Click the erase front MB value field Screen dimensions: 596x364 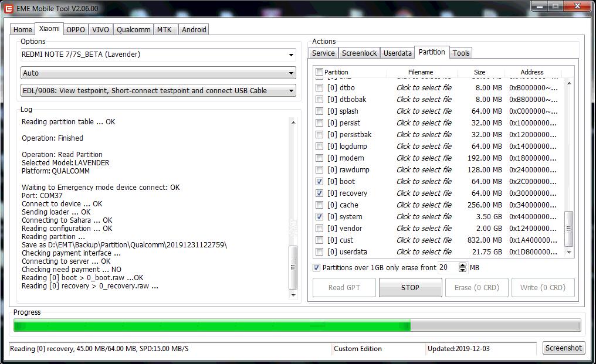pyautogui.click(x=448, y=267)
